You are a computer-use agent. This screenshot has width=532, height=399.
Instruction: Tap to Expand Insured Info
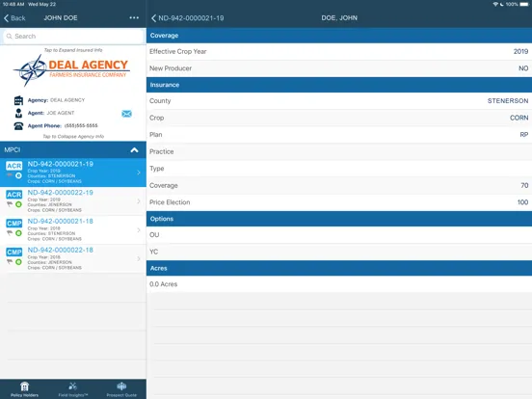click(73, 50)
